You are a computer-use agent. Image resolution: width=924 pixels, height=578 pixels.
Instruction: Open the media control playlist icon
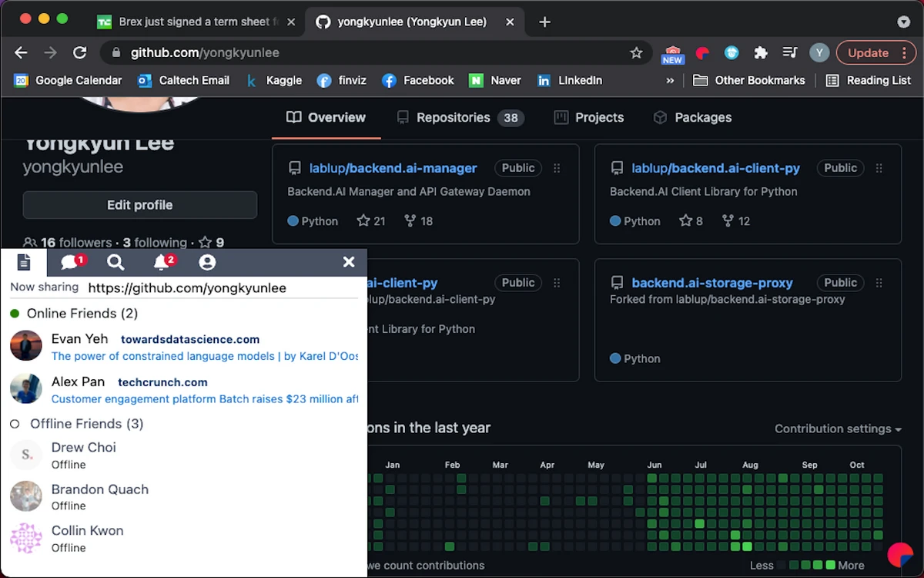(x=790, y=52)
